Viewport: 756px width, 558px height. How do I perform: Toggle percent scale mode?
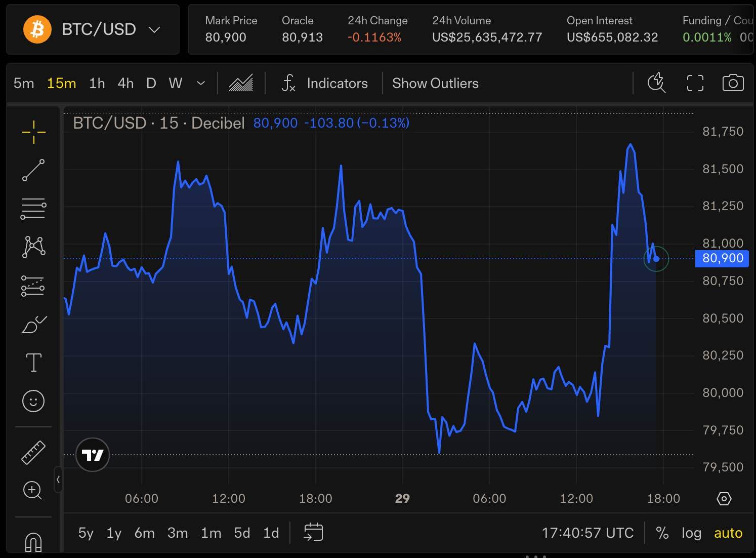point(662,533)
